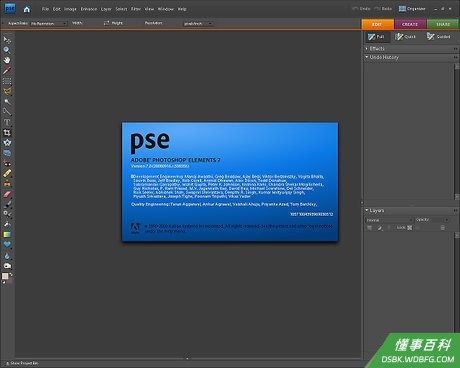Select the Magnetic Lasso tool
Viewport: 460px width, 368px height.
pyautogui.click(x=7, y=91)
